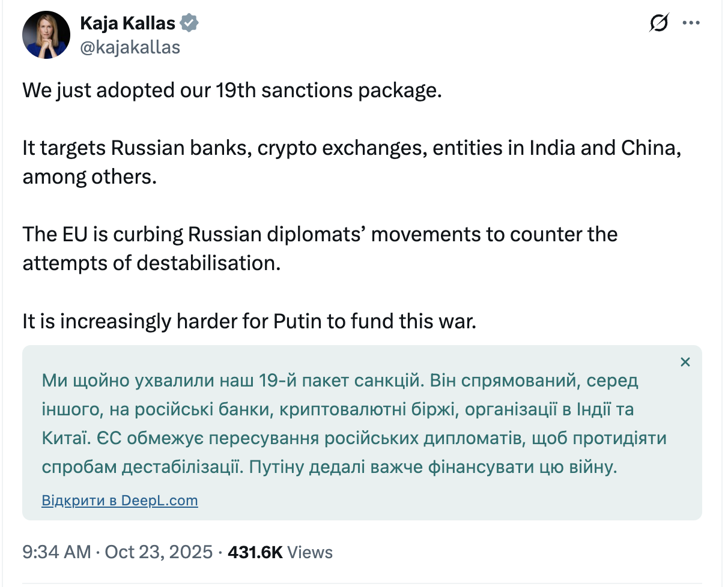Image resolution: width=728 pixels, height=587 pixels.
Task: Click the 9:34 AM time label
Action: (55, 552)
